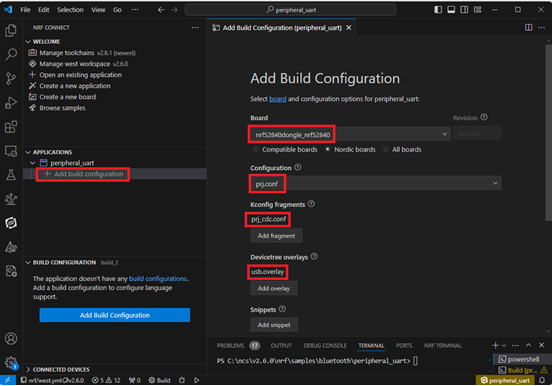This screenshot has width=552, height=386.
Task: Switch to the OUTPUT tab
Action: (281, 345)
